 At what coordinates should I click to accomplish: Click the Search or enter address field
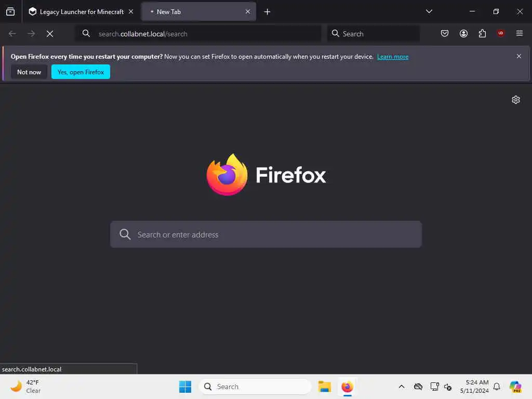266,234
